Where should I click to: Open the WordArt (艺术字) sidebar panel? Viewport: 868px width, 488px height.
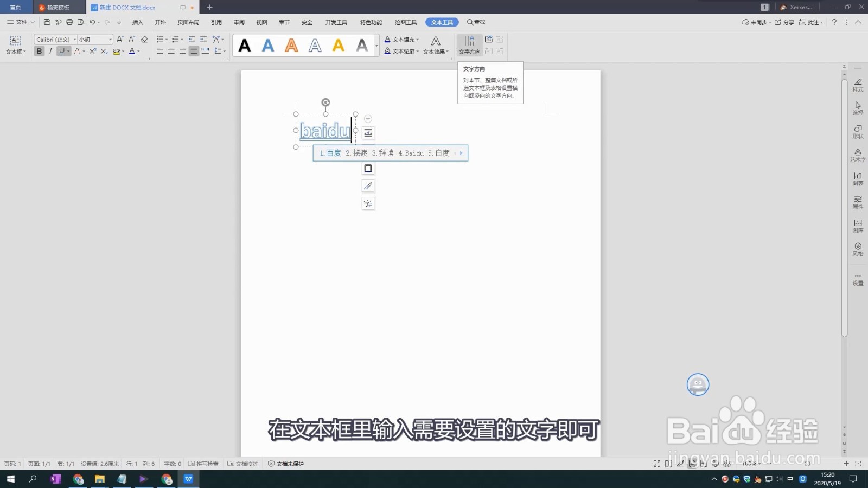(858, 156)
